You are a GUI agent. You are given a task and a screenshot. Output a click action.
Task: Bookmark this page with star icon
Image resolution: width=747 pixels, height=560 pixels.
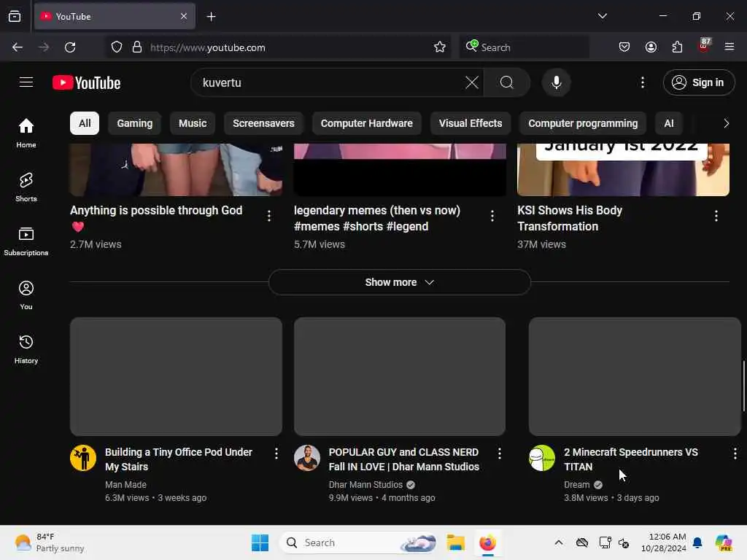point(440,47)
